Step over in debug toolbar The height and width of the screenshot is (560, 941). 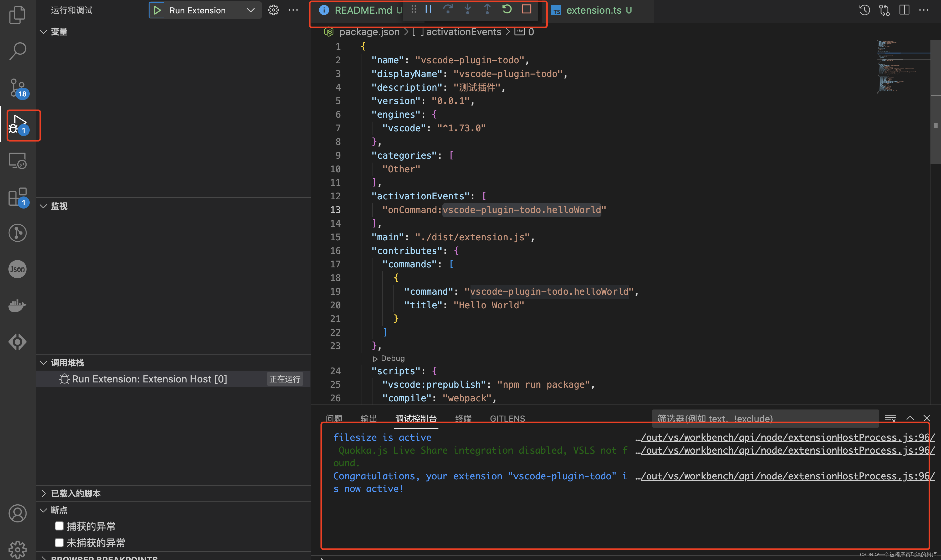(x=448, y=9)
